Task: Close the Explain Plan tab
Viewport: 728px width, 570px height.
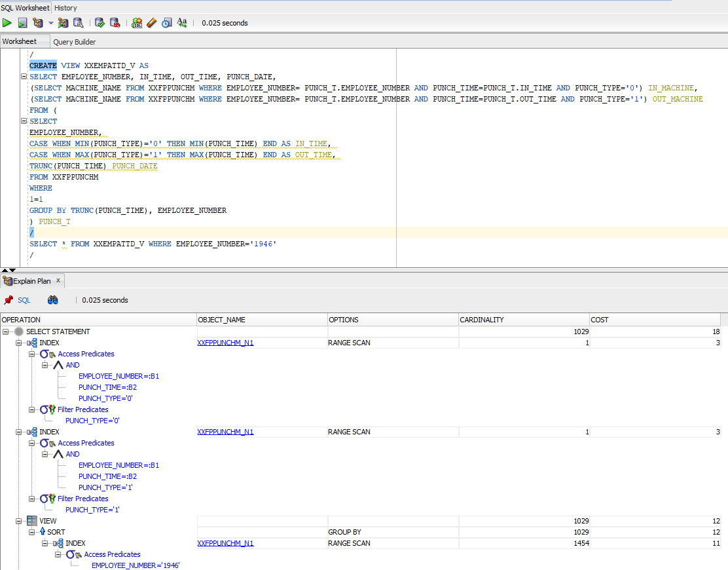Action: pos(58,280)
